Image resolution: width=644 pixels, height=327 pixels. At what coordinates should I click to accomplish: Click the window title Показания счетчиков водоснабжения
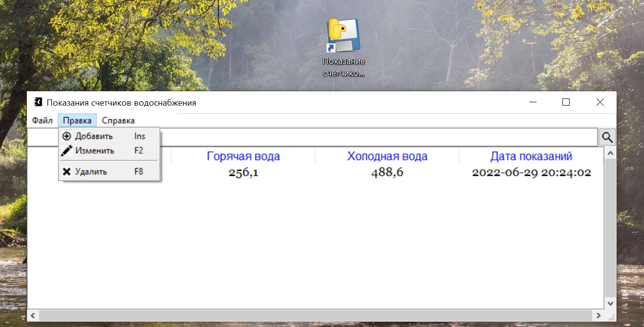coord(121,103)
